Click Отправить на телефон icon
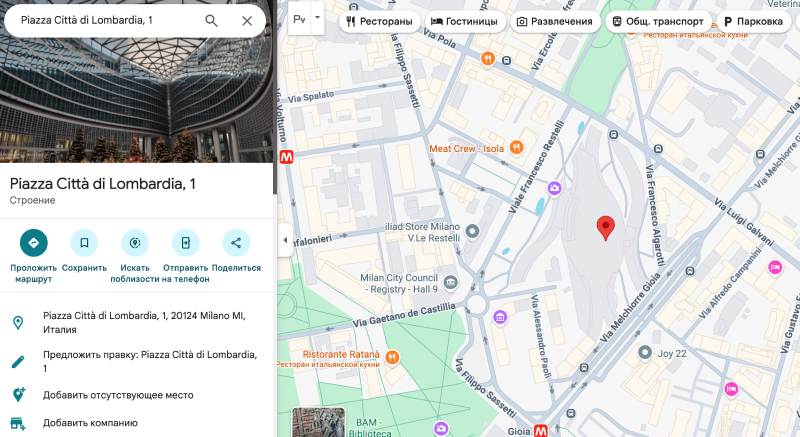The height and width of the screenshot is (437, 800). (x=185, y=242)
